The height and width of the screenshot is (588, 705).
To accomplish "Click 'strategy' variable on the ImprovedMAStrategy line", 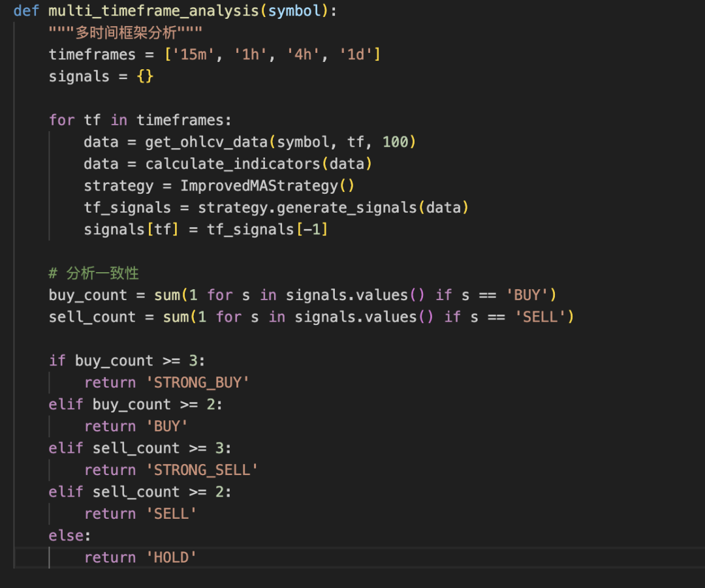I will click(x=119, y=185).
